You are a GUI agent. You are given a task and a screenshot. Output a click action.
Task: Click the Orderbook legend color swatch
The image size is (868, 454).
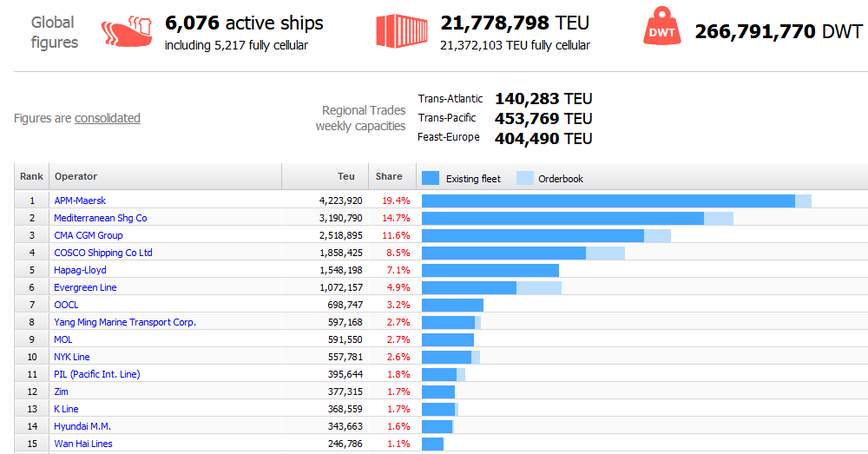(x=524, y=178)
